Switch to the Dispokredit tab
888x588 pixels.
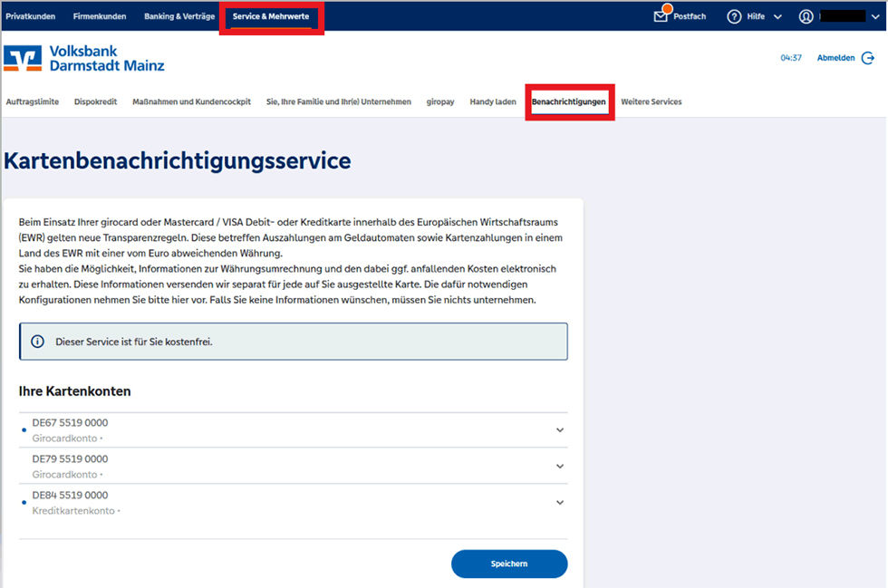[96, 102]
